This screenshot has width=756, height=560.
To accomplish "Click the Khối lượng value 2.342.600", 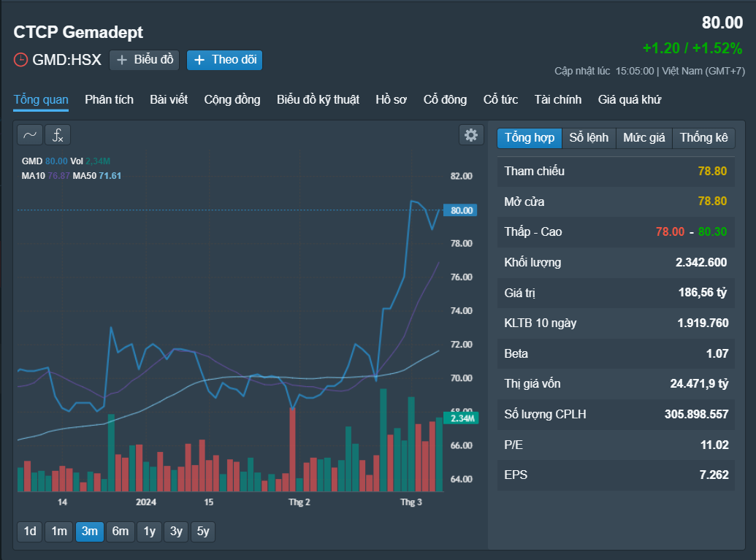I will [701, 263].
